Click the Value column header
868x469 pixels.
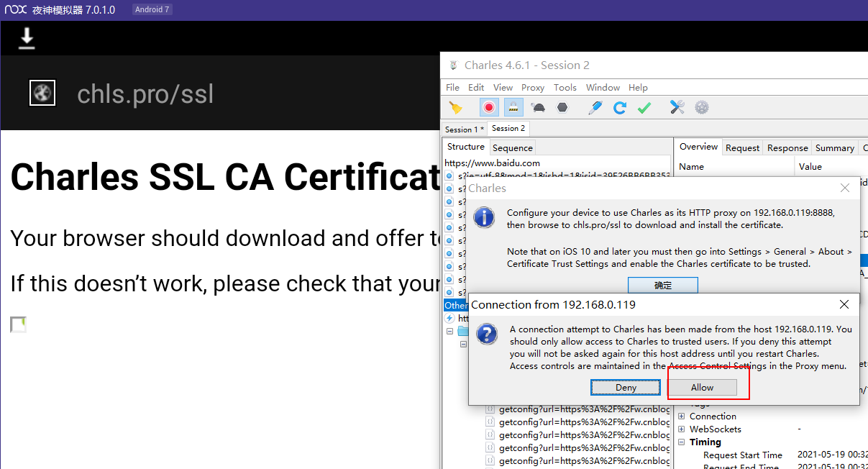810,166
